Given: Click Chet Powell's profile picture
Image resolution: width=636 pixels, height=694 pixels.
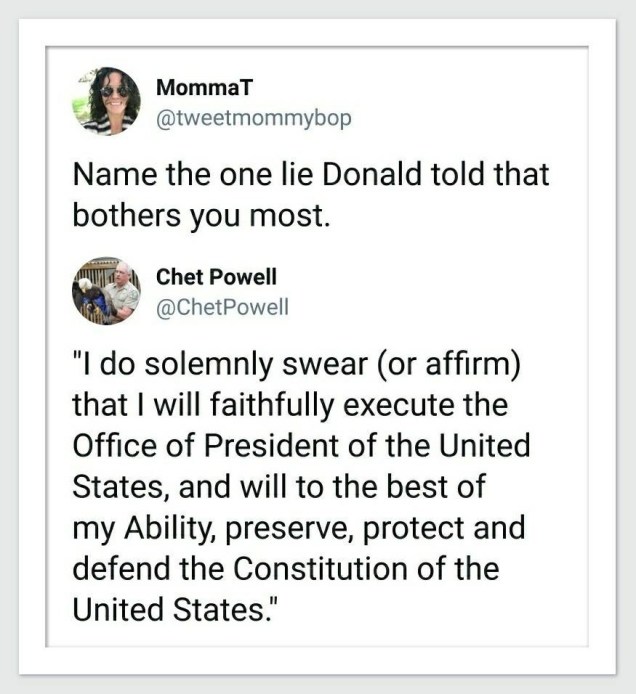Looking at the screenshot, I should click(107, 290).
